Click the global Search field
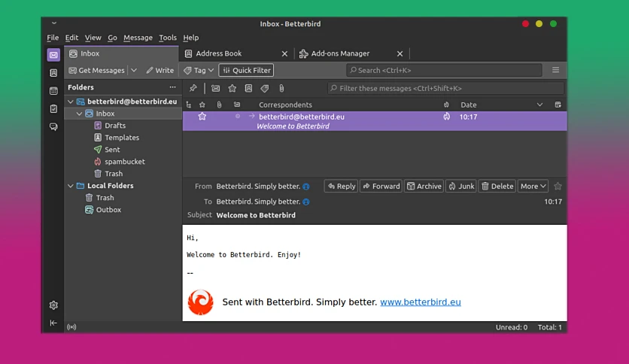This screenshot has width=629, height=364. pos(444,70)
